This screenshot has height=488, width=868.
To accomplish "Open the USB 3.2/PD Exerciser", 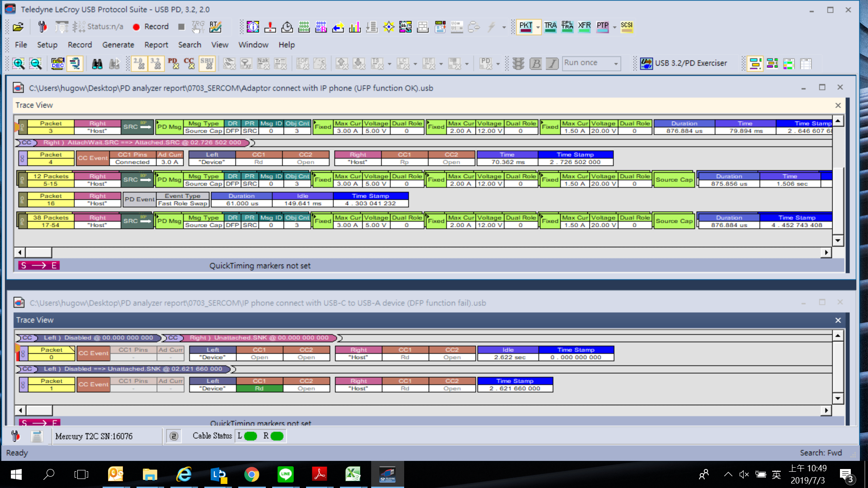I will (684, 63).
